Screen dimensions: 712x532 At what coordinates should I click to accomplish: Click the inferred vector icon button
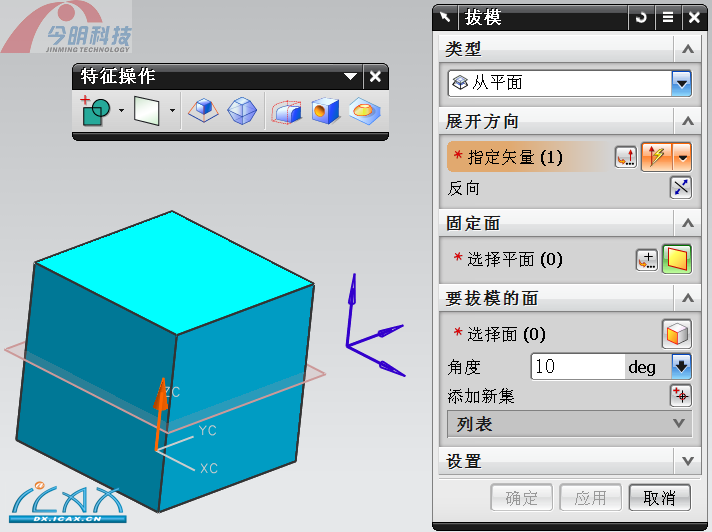point(657,157)
